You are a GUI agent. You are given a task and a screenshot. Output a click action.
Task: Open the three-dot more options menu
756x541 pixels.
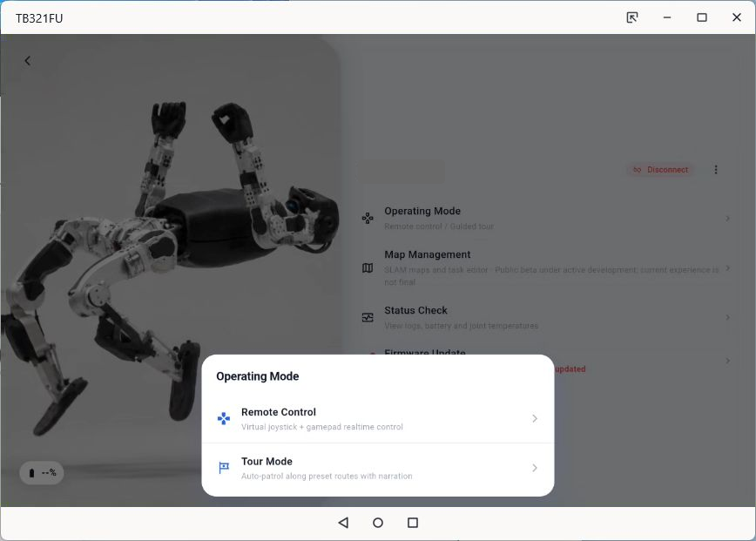pos(716,170)
